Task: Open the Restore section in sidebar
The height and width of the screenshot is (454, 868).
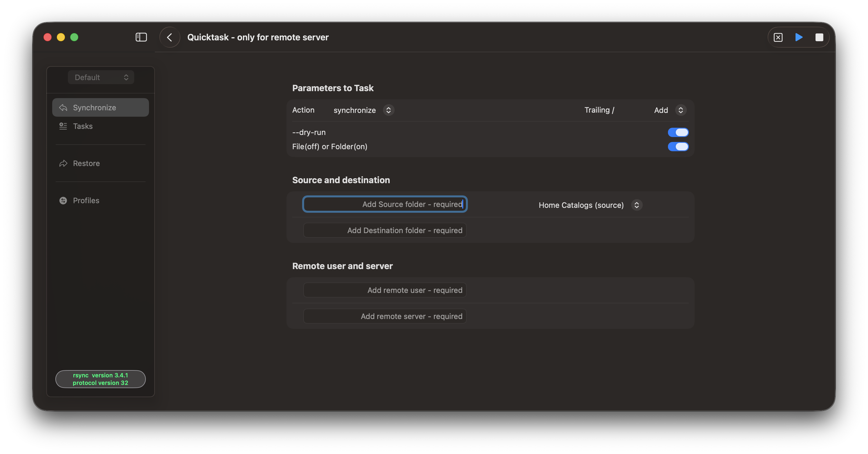Action: (x=86, y=164)
